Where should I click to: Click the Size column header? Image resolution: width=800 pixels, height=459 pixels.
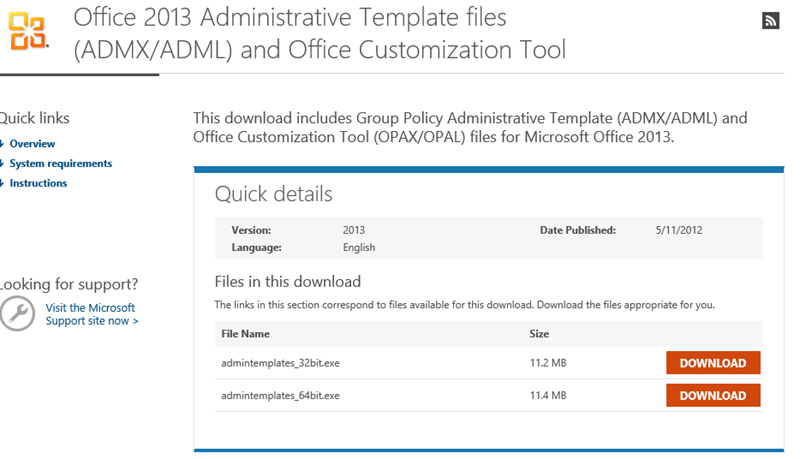click(538, 334)
